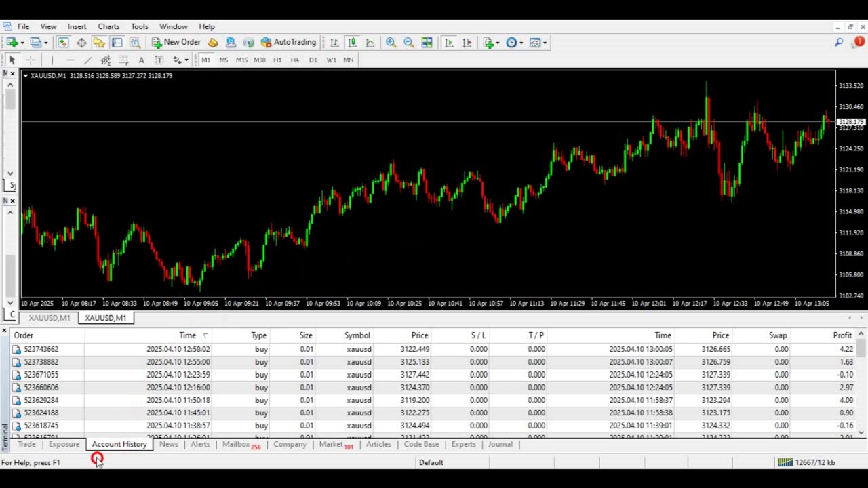Select the trendline drawing tool

pyautogui.click(x=87, y=60)
